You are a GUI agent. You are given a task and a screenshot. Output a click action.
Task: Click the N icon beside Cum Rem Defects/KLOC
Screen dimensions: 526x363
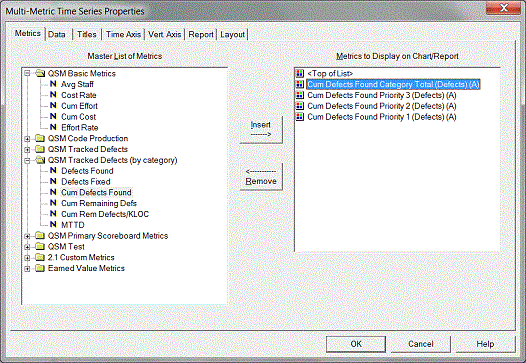tap(53, 214)
